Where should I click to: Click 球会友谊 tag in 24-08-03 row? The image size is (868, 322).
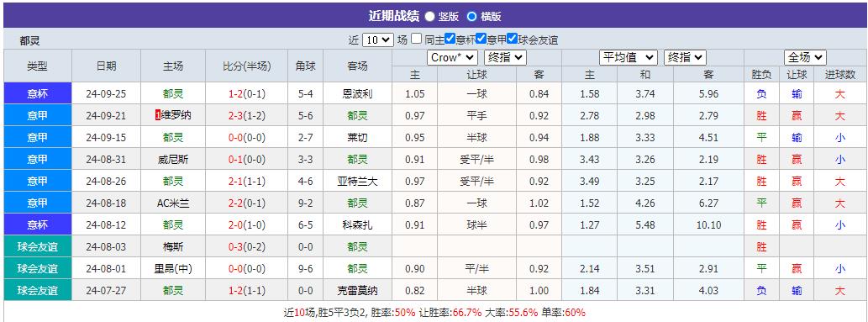click(38, 247)
